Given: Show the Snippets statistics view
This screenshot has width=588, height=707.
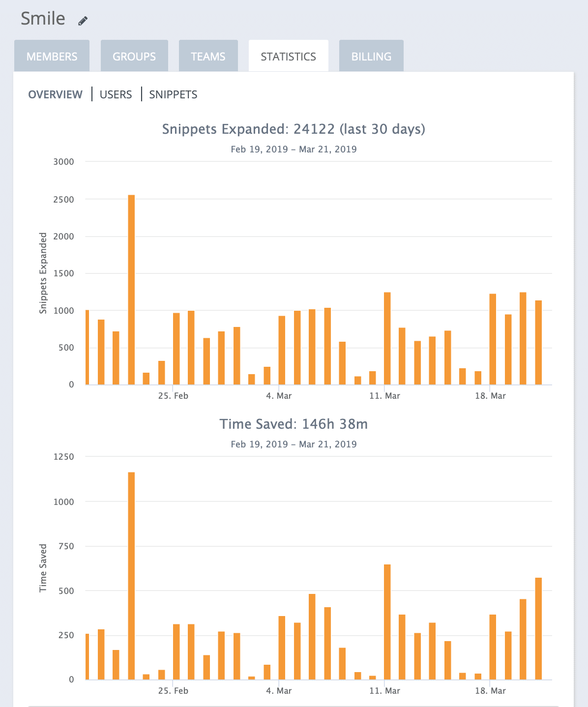Looking at the screenshot, I should pos(173,94).
